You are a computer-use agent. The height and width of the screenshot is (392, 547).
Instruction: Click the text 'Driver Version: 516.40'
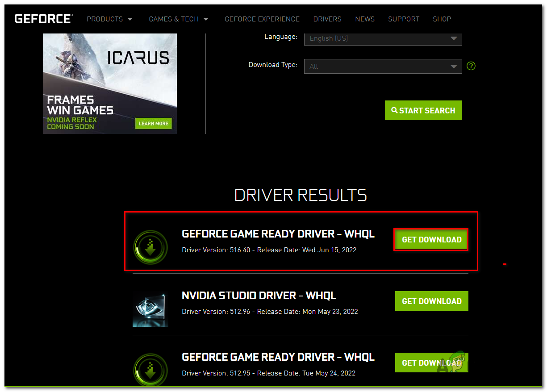click(x=216, y=250)
